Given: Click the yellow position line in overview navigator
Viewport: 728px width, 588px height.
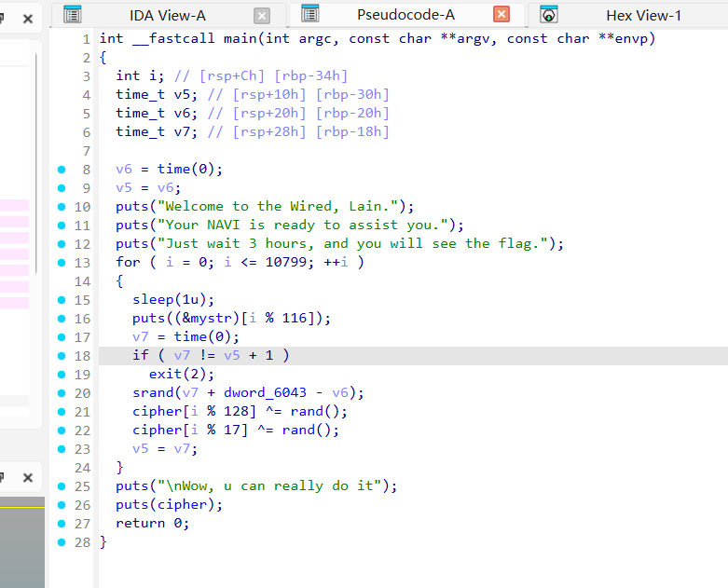Looking at the screenshot, I should click(x=22, y=508).
